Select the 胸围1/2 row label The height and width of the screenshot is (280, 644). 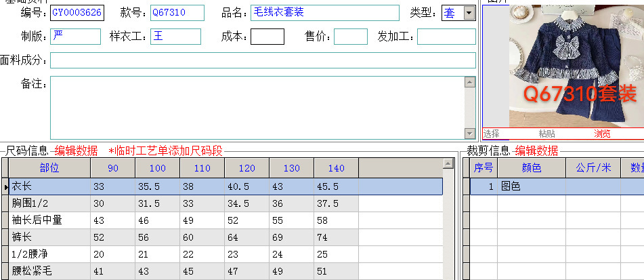click(x=49, y=203)
